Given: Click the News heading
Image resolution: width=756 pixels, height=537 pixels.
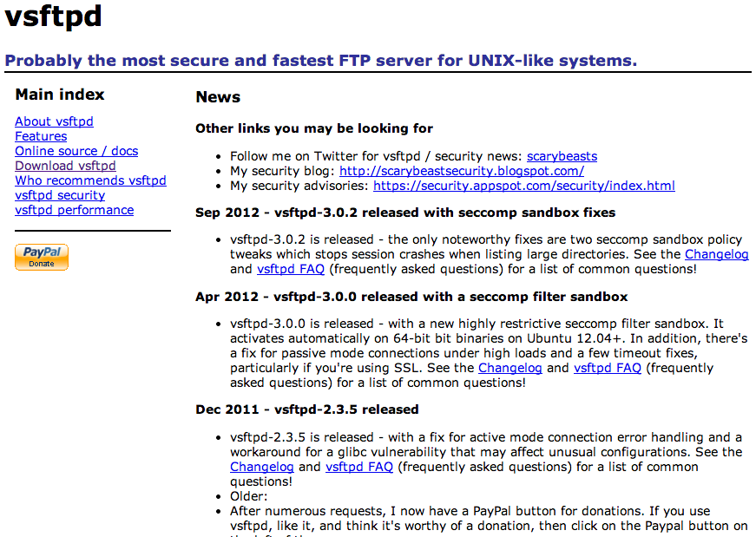Looking at the screenshot, I should [x=218, y=97].
